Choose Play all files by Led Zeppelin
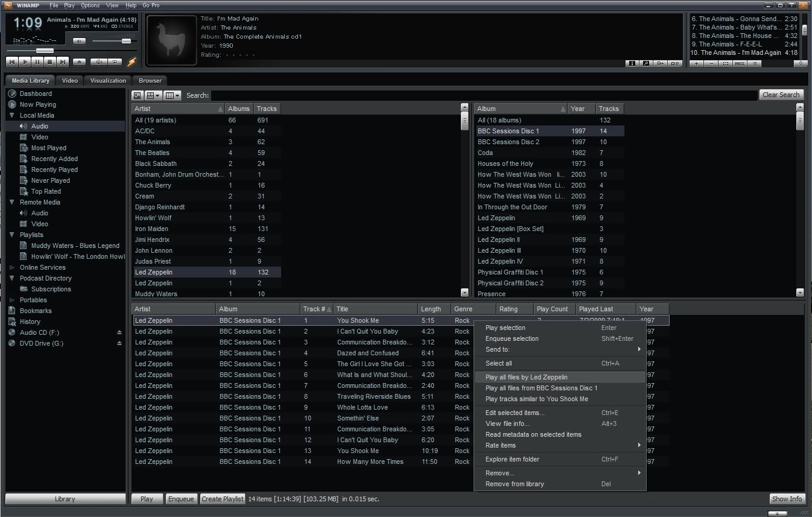Screen dimensions: 812x517 (560, 377)
